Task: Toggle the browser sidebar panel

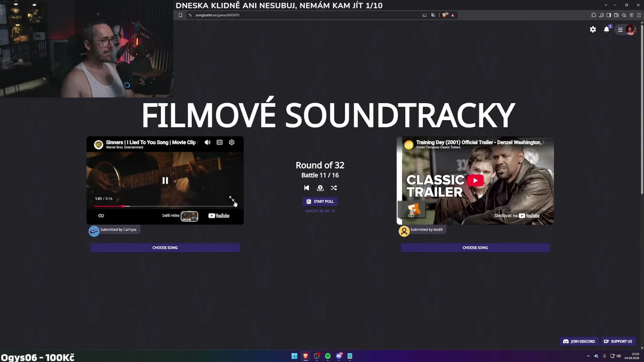Action: click(x=609, y=15)
